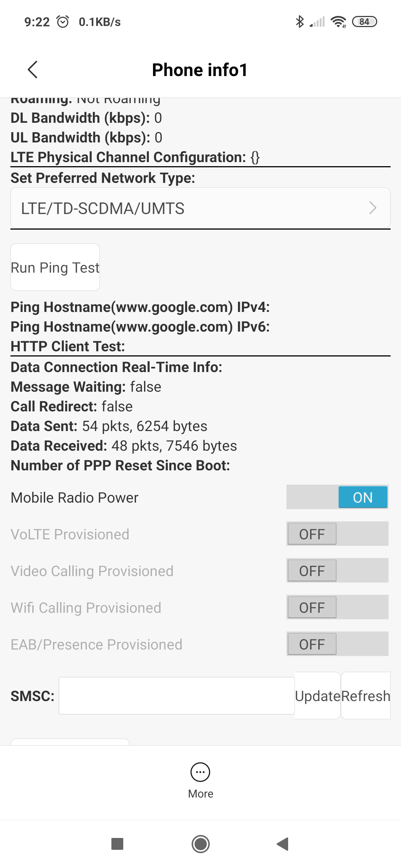Open the preferred network type dropdown

(200, 208)
